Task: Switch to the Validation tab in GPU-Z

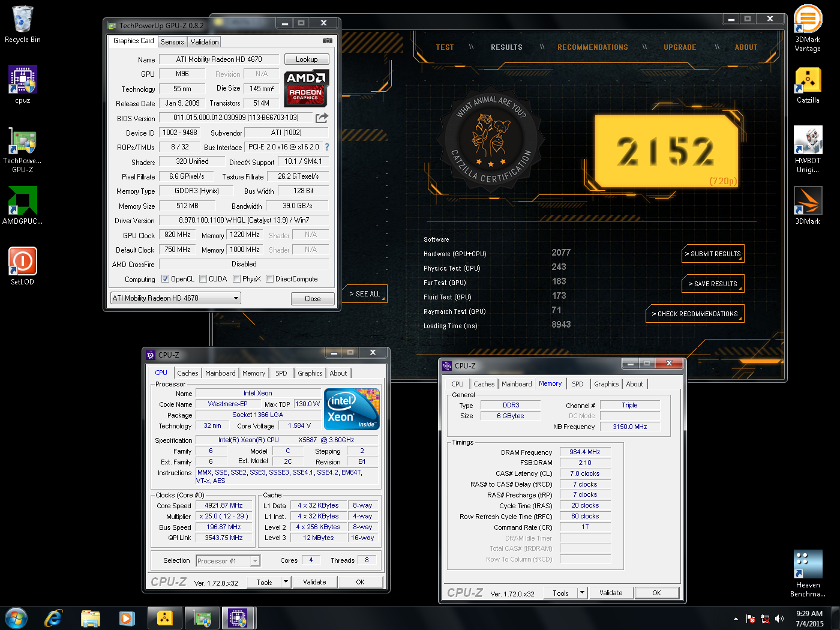Action: [x=205, y=42]
